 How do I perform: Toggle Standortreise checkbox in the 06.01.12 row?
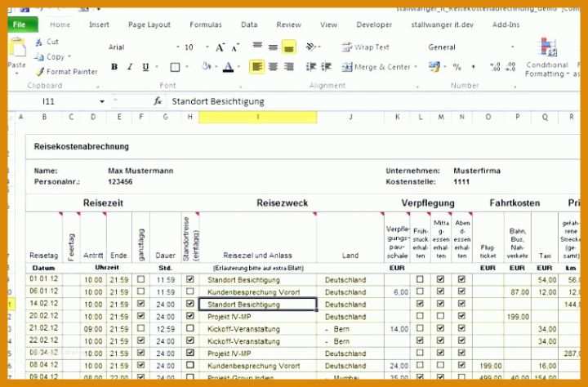coord(190,291)
